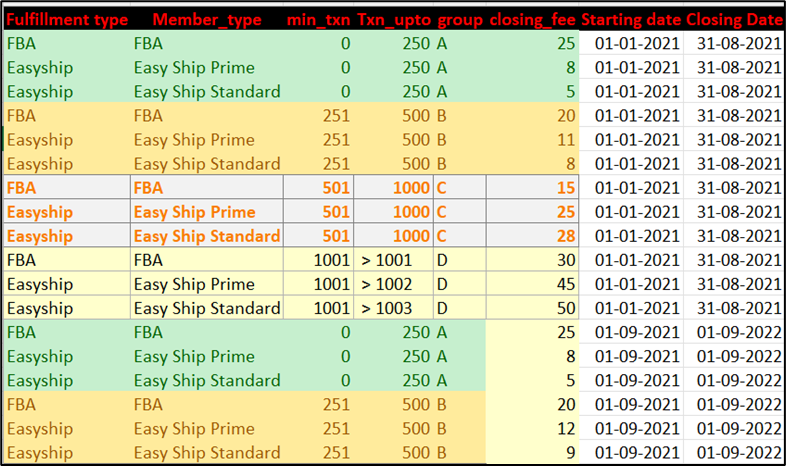Click the min_txn column header
The image size is (786, 466).
318,20
